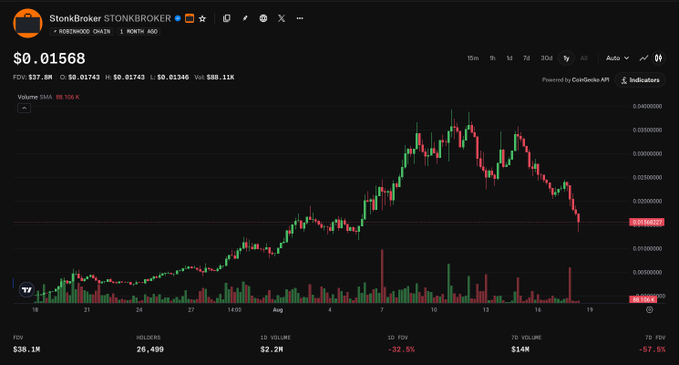The height and width of the screenshot is (365, 679).
Task: Select the 1h timeframe
Action: pyautogui.click(x=492, y=58)
